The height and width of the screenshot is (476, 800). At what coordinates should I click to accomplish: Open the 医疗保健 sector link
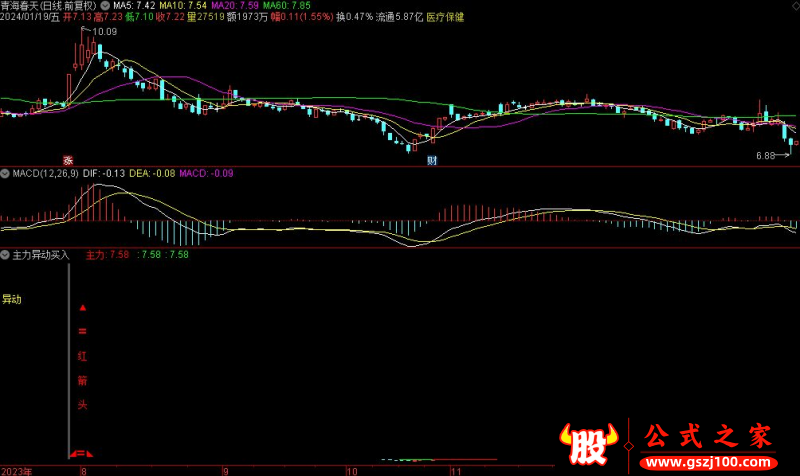445,17
